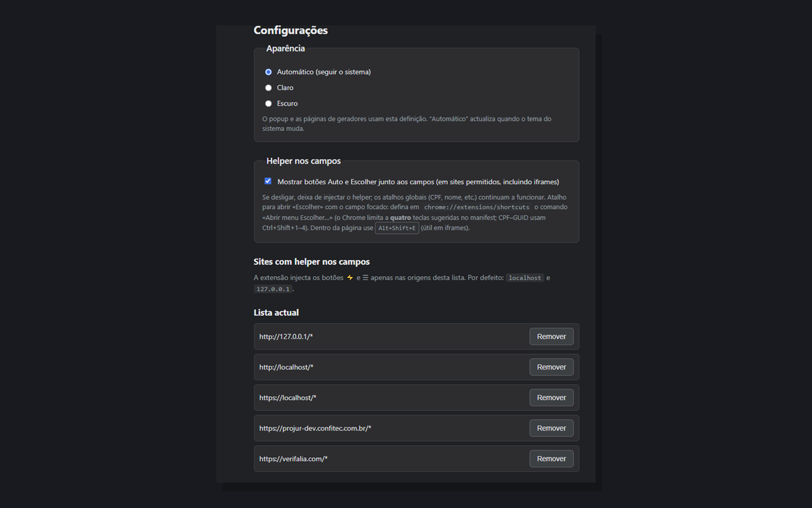812x508 pixels.
Task: Toggle the Mostrar botões Auto e Escolher checkbox
Action: [268, 181]
